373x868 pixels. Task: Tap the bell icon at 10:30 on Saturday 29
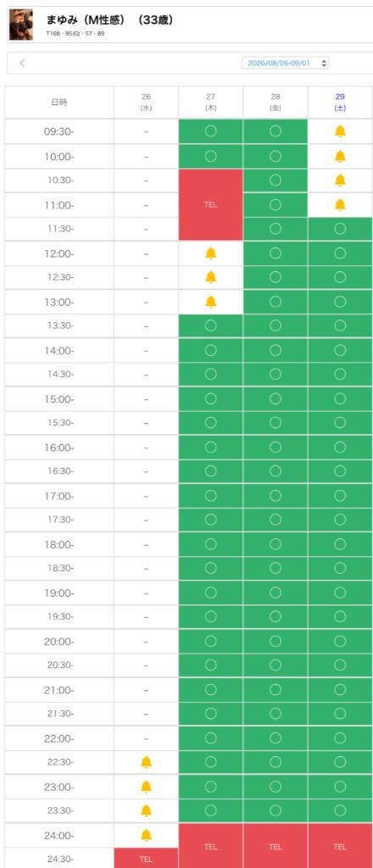point(340,180)
